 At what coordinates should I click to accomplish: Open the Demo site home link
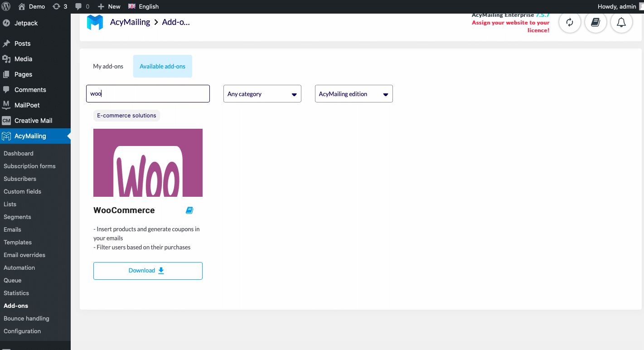[32, 6]
